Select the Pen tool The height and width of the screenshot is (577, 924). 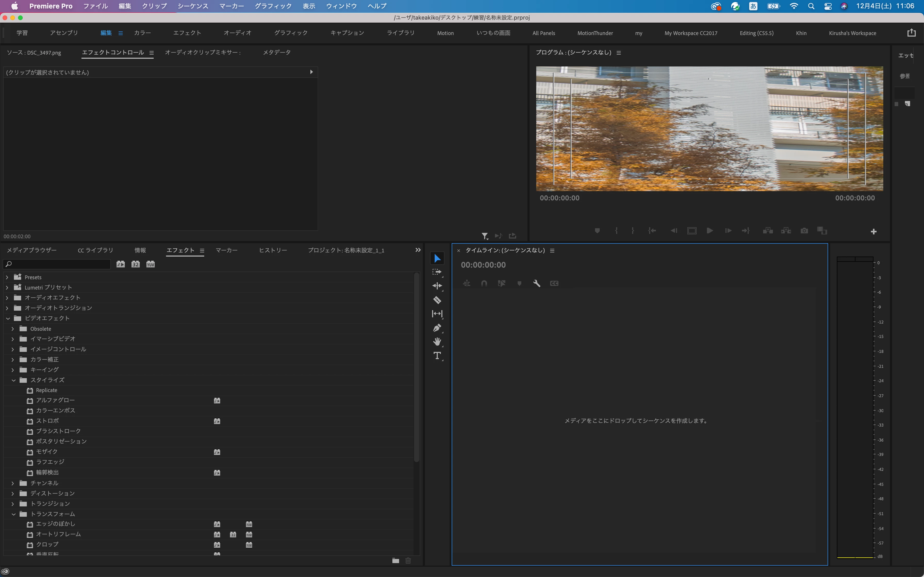tap(437, 328)
